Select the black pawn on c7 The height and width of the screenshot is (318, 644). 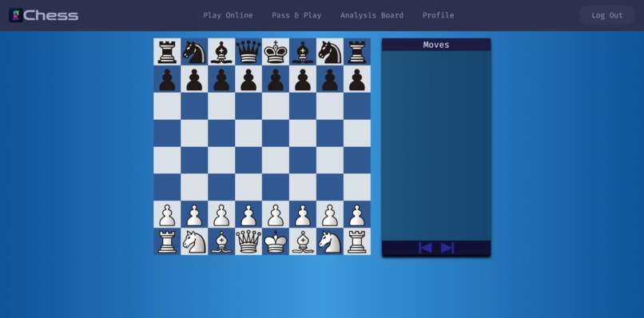pos(221,79)
